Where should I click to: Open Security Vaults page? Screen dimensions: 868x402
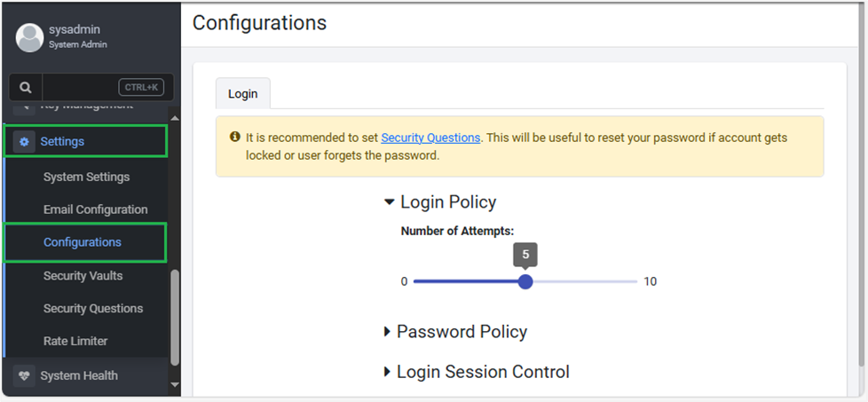click(x=83, y=276)
